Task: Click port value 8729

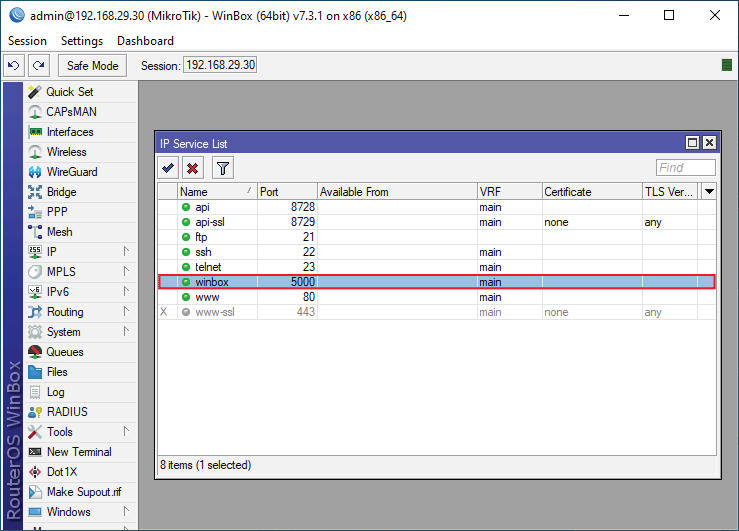Action: tap(303, 222)
